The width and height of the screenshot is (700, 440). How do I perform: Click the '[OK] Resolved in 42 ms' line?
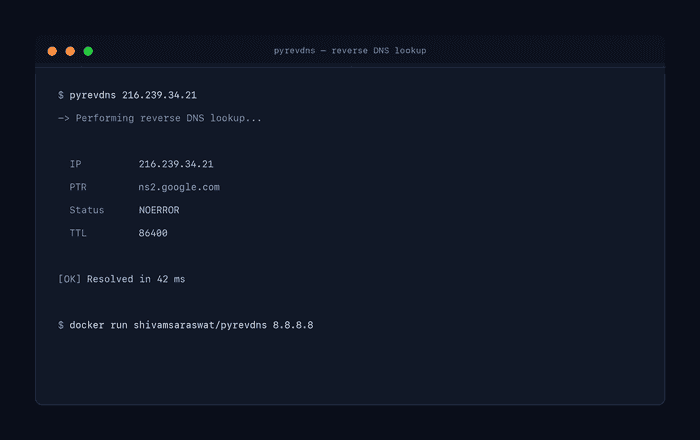(121, 279)
